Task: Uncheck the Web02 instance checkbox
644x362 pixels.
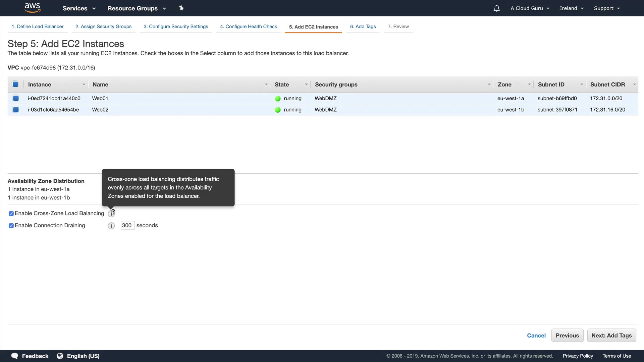Action: (16, 110)
